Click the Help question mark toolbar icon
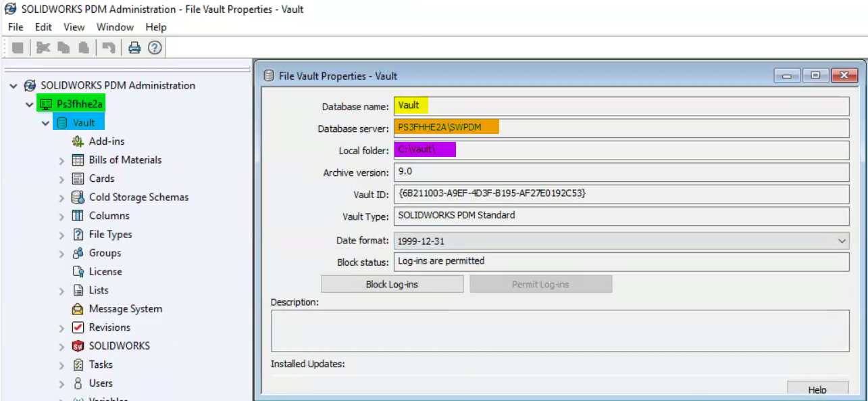The width and height of the screenshot is (868, 401). point(155,48)
